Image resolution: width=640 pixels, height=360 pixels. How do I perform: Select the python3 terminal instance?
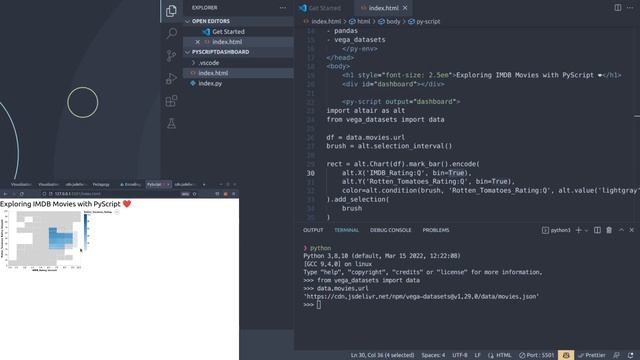click(x=556, y=230)
